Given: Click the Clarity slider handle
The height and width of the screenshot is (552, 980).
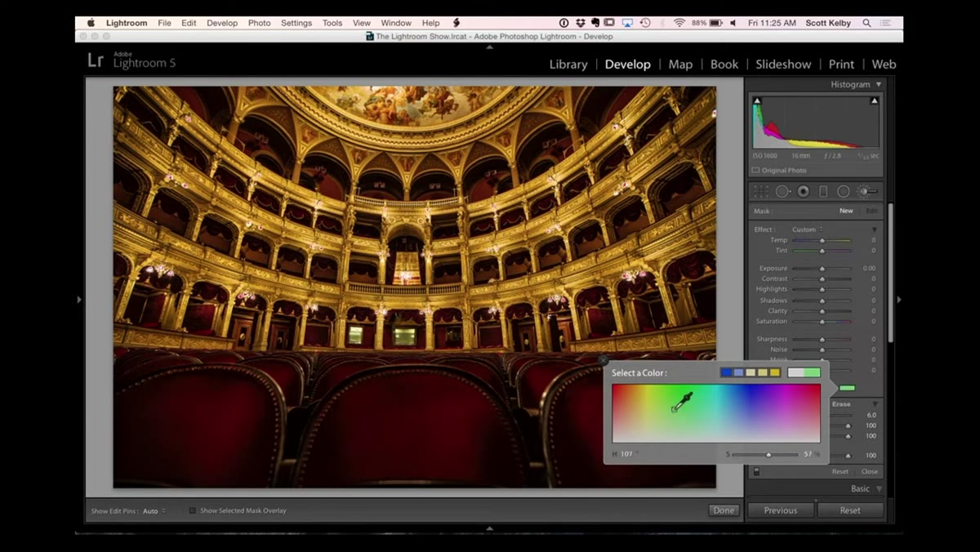Looking at the screenshot, I should [x=822, y=311].
